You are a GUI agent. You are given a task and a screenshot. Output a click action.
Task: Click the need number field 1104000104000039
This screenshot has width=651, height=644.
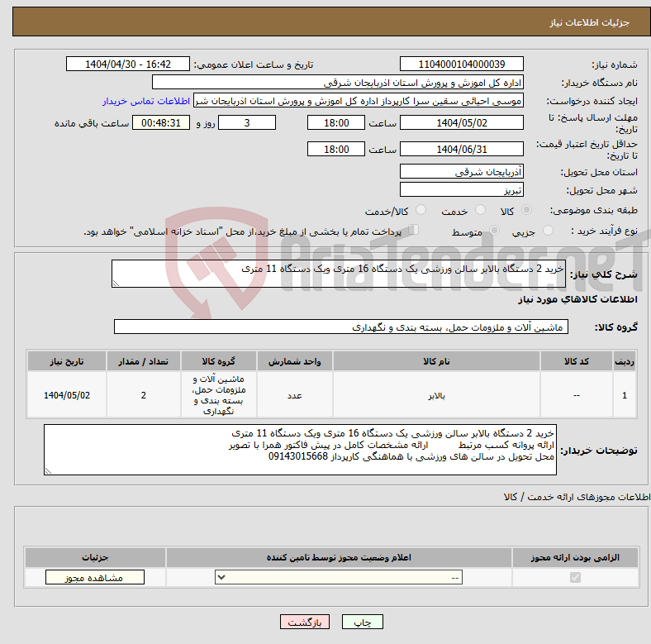461,64
